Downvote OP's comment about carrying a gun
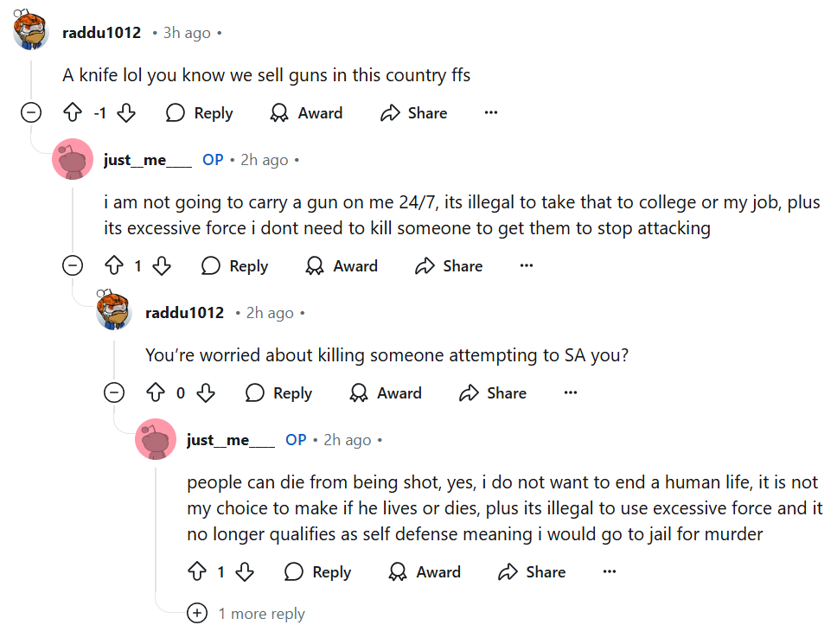 click(162, 266)
